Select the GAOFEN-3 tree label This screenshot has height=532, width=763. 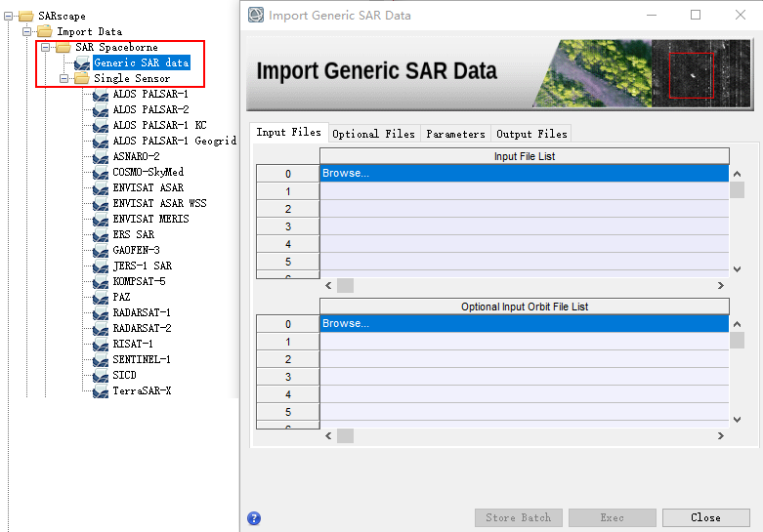click(136, 250)
